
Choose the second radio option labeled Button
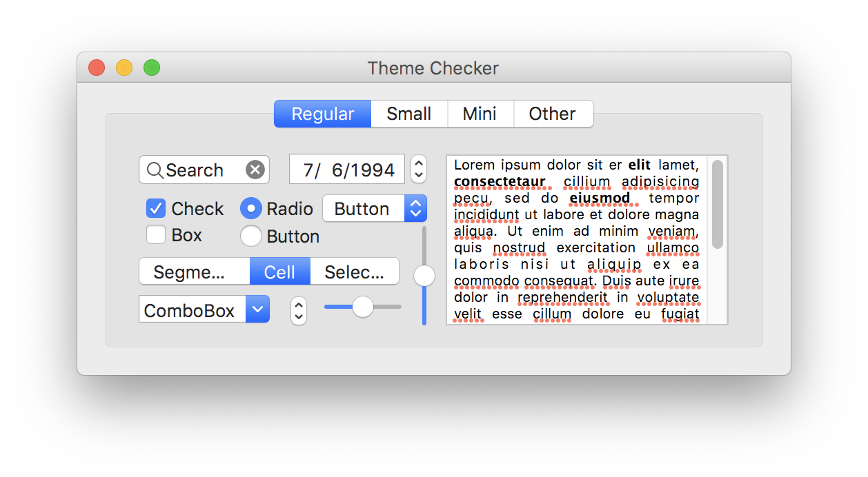pos(251,236)
